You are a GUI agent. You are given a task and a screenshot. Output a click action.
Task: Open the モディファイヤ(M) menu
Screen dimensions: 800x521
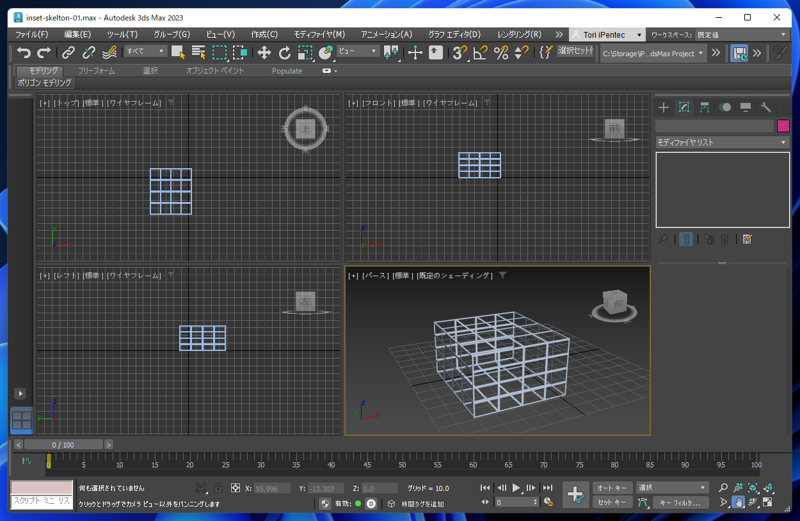pos(319,35)
